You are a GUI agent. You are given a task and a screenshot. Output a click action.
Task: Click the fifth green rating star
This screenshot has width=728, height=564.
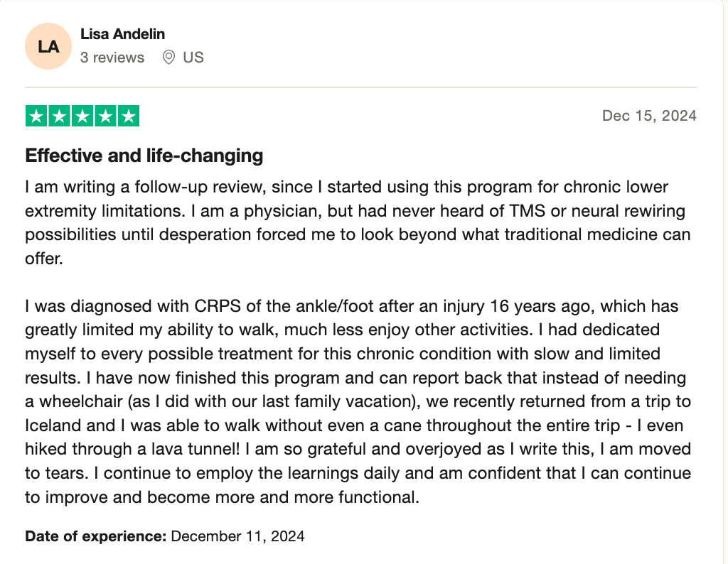(128, 116)
